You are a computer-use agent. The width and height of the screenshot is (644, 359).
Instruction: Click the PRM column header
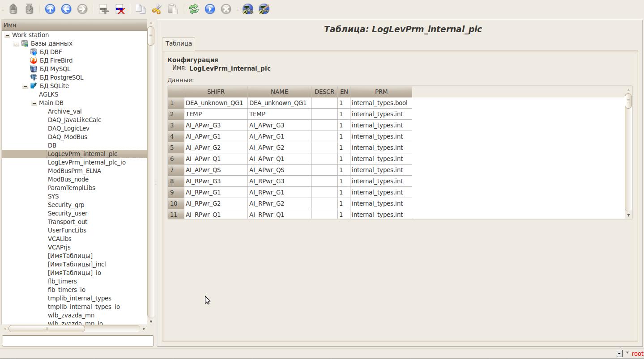[381, 92]
